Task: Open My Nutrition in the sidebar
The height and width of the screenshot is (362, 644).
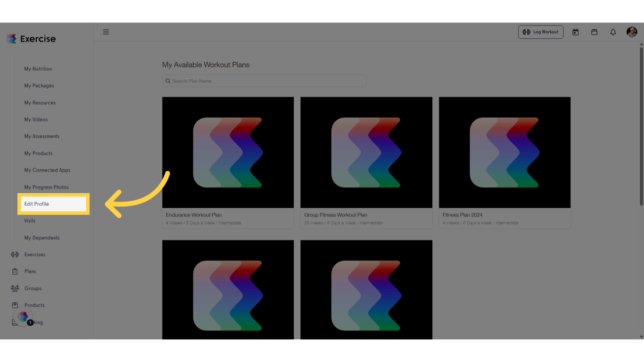Action: pyautogui.click(x=38, y=69)
